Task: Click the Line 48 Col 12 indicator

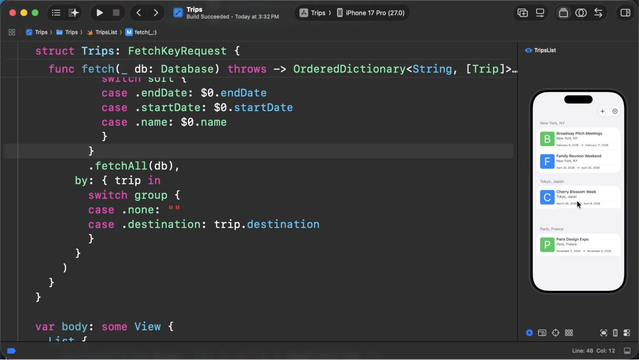Action: (x=593, y=351)
